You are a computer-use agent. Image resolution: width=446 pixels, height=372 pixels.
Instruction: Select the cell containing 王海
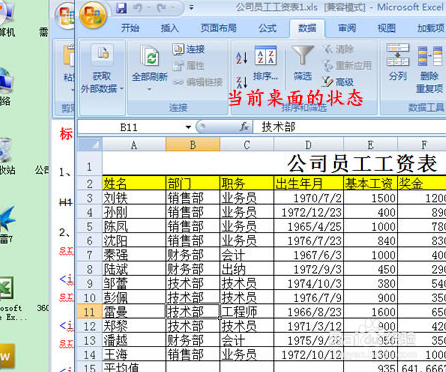pos(134,354)
